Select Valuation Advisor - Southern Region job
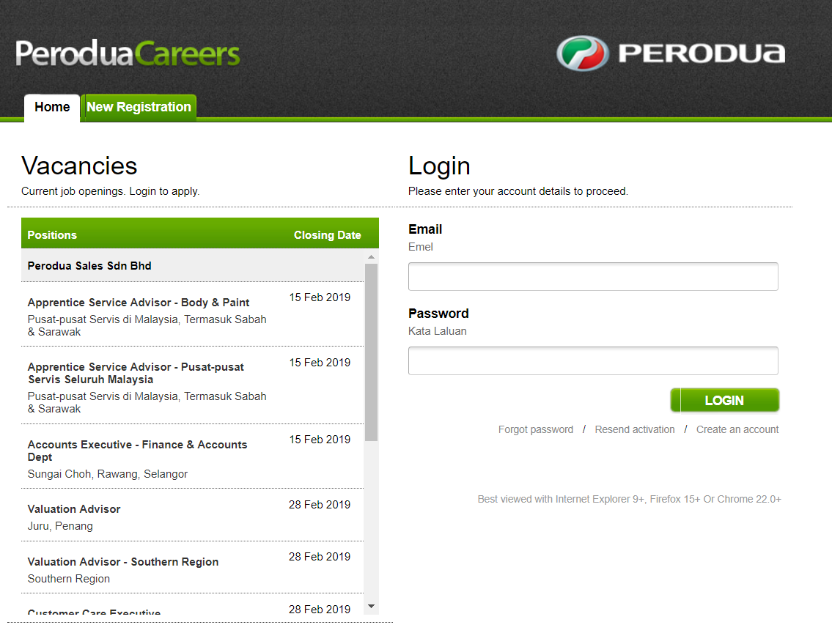832x644 pixels. tap(123, 562)
